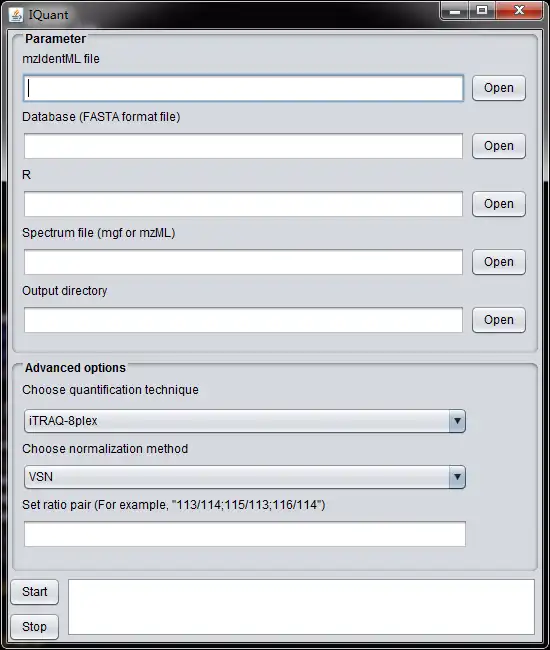This screenshot has height=650, width=550.
Task: Focus the Spectrum file text field
Action: point(243,262)
